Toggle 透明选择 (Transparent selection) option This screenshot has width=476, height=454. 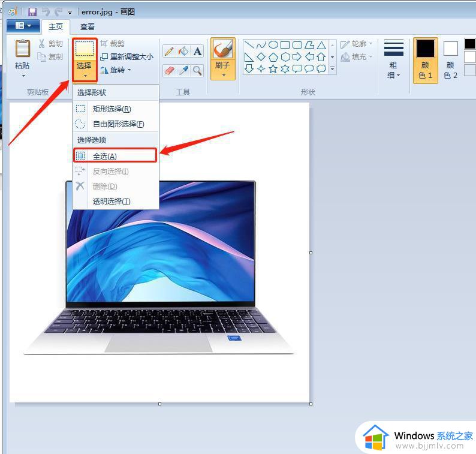[111, 202]
